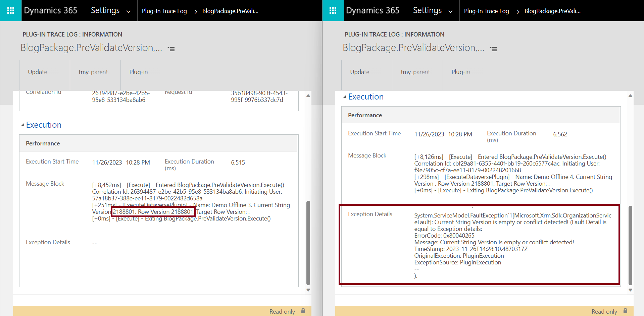Expand Settings chevron in right window
This screenshot has width=644, height=316.
click(x=450, y=12)
